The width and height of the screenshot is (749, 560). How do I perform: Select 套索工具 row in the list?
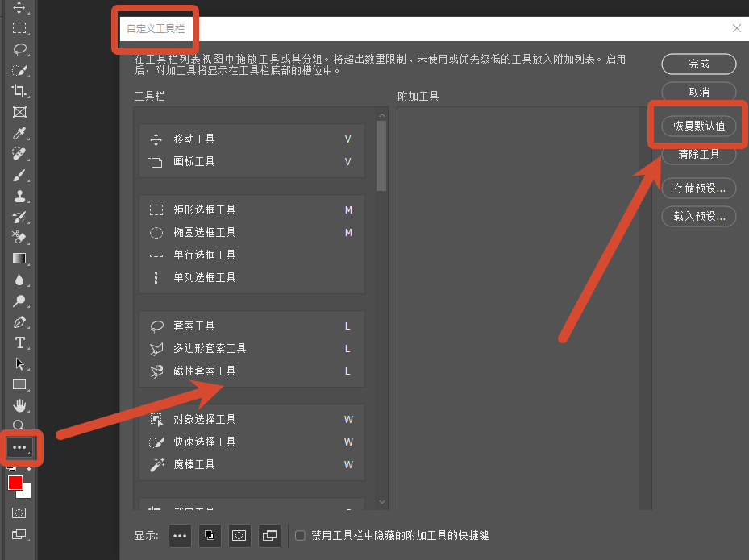252,326
